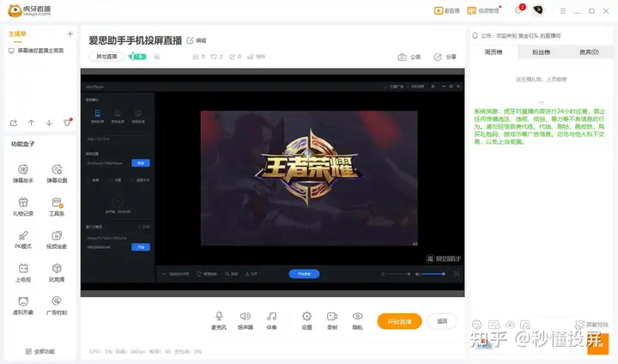Open the 弹幕助手 tool

23,173
